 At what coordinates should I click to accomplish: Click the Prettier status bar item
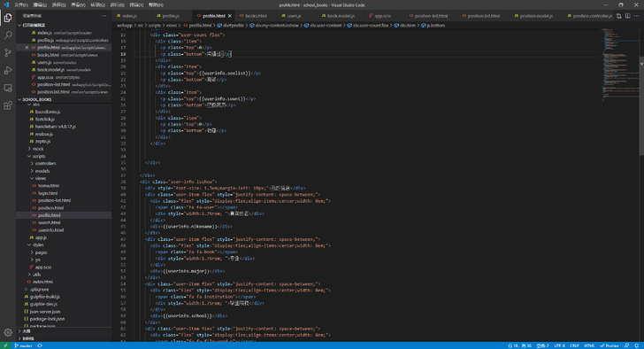coord(609,345)
